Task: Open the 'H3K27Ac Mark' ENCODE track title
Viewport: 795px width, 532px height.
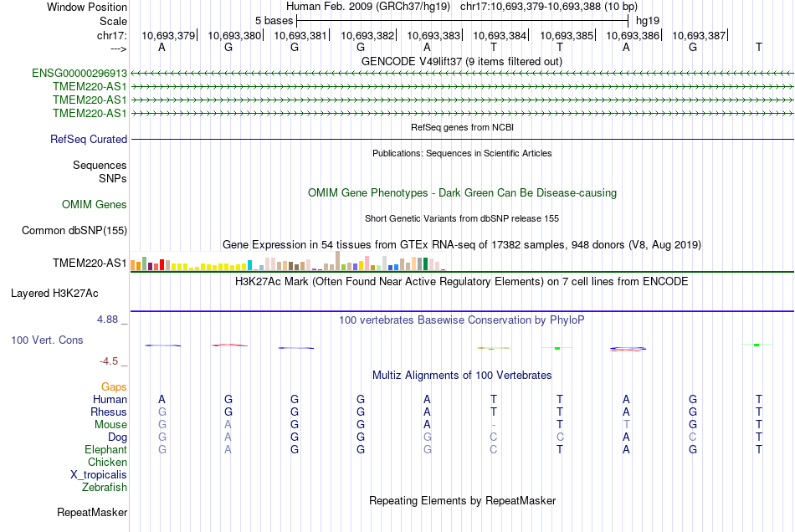Action: coord(462,282)
